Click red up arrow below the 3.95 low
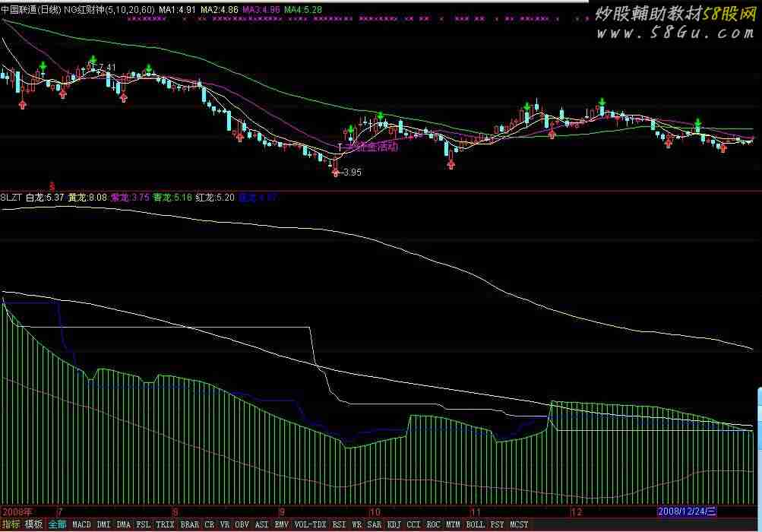 (x=335, y=172)
